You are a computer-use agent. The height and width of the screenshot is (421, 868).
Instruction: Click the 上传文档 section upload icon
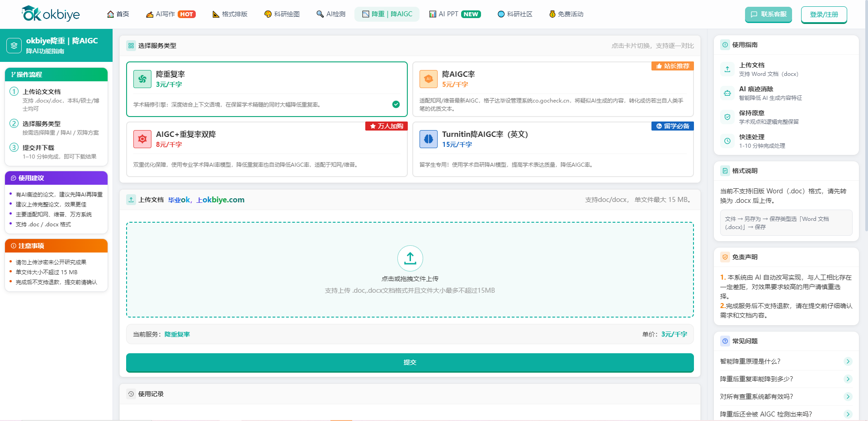[x=131, y=200]
